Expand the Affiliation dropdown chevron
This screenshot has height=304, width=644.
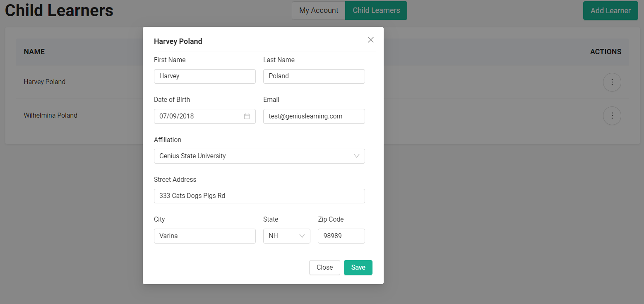[x=356, y=156]
